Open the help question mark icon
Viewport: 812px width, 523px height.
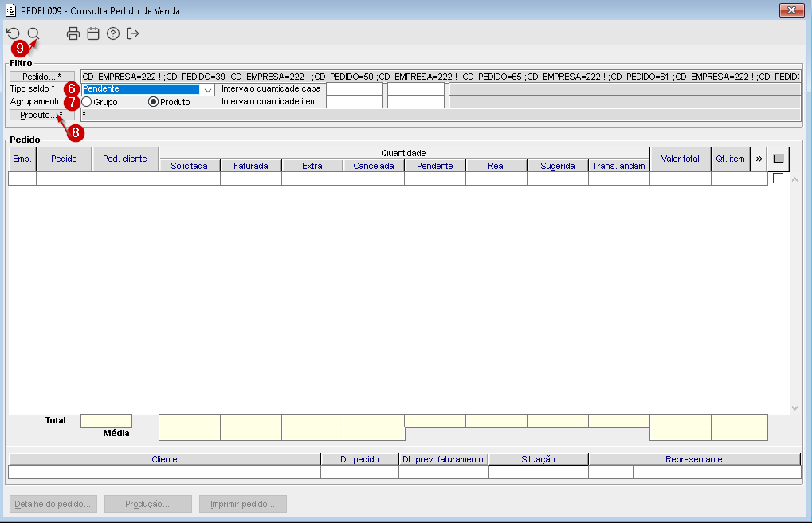coord(113,33)
